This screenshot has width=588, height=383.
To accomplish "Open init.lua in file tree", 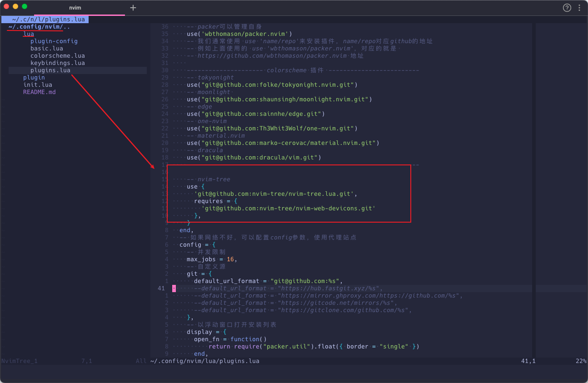I will [x=38, y=85].
